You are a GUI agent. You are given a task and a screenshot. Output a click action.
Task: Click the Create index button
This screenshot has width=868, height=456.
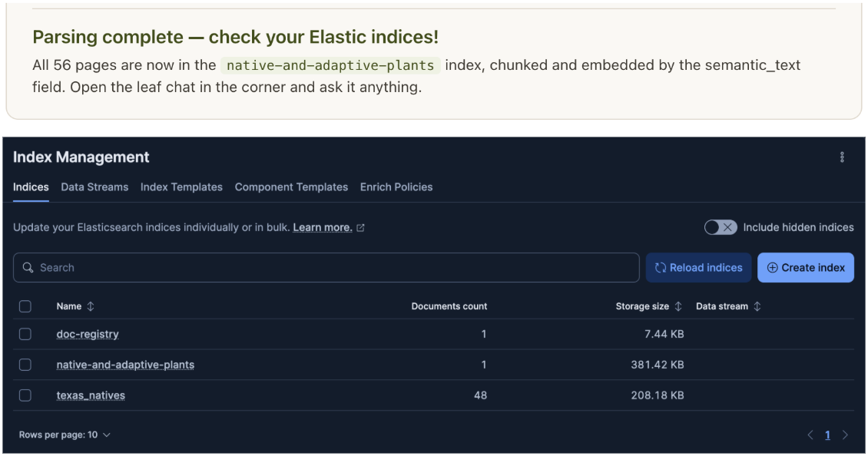click(806, 268)
